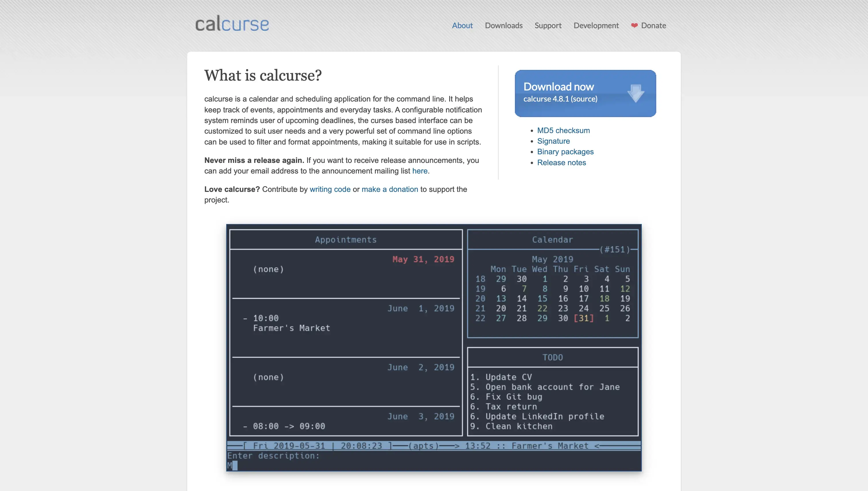
Task: Select the Support menu tab
Action: (548, 25)
